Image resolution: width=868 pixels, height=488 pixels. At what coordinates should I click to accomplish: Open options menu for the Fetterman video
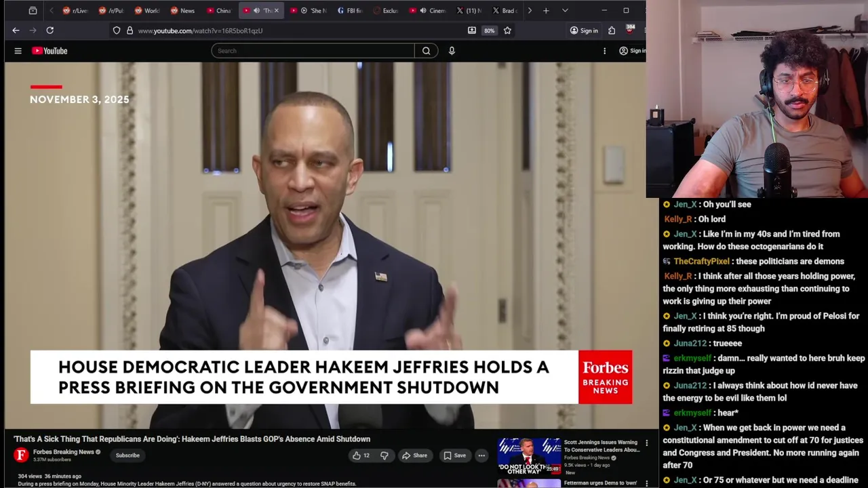pos(646,483)
